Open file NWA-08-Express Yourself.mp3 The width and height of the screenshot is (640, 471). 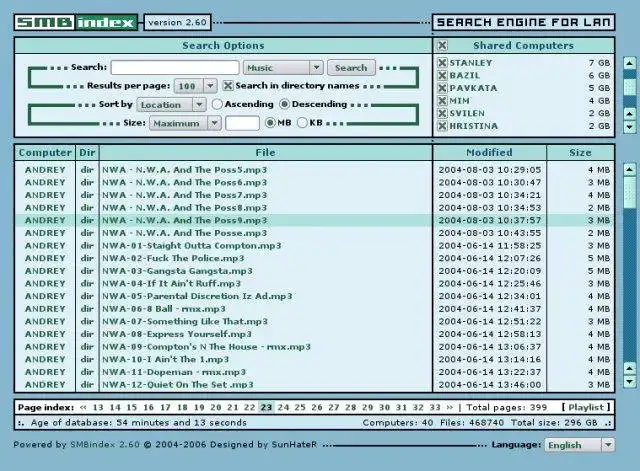pos(177,334)
